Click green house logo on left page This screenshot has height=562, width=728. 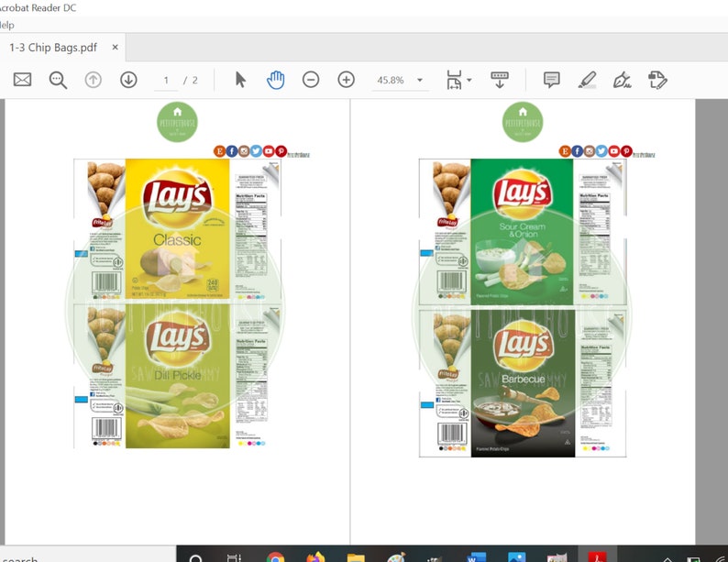click(177, 122)
